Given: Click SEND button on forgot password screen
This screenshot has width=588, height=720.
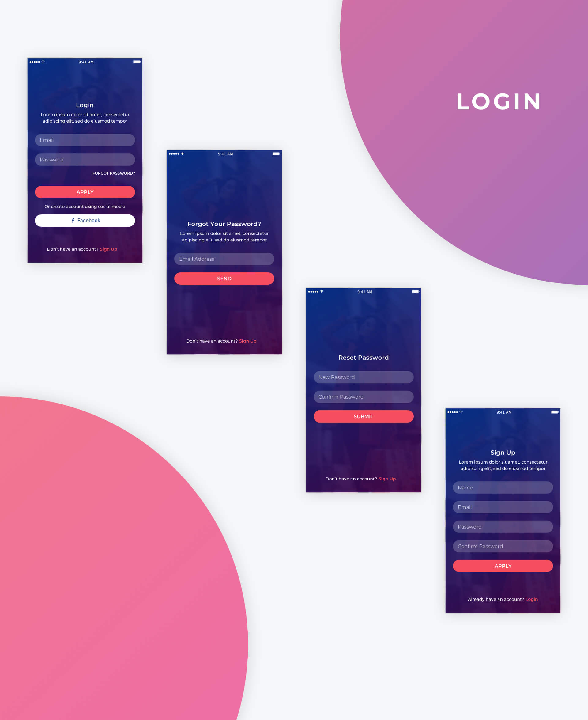Looking at the screenshot, I should click(x=224, y=279).
